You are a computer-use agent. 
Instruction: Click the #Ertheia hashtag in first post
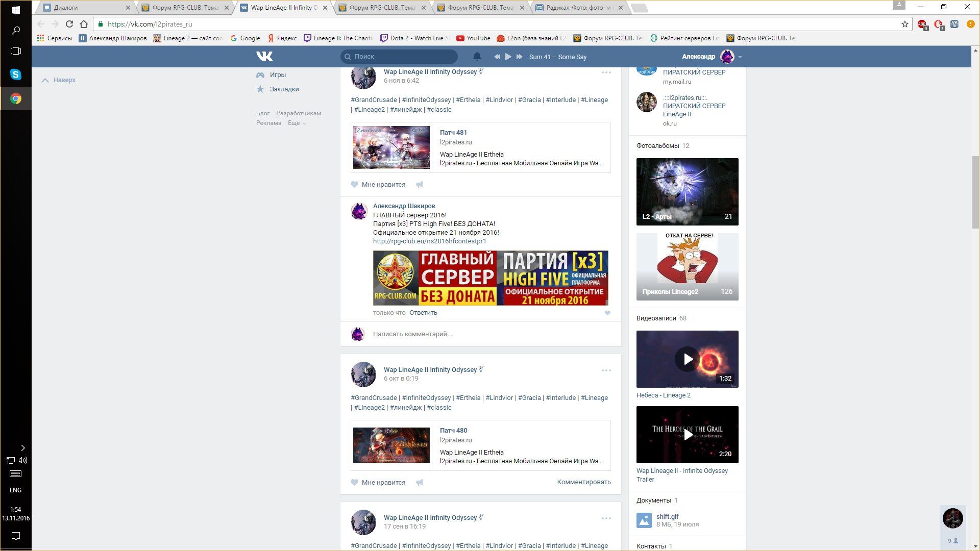point(468,100)
